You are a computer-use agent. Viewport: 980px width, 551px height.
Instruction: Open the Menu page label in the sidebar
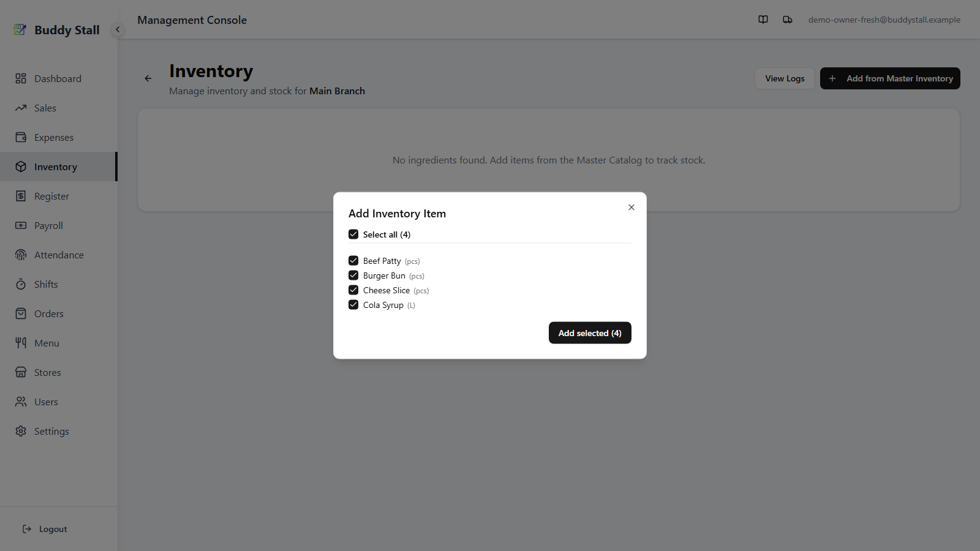(x=47, y=343)
